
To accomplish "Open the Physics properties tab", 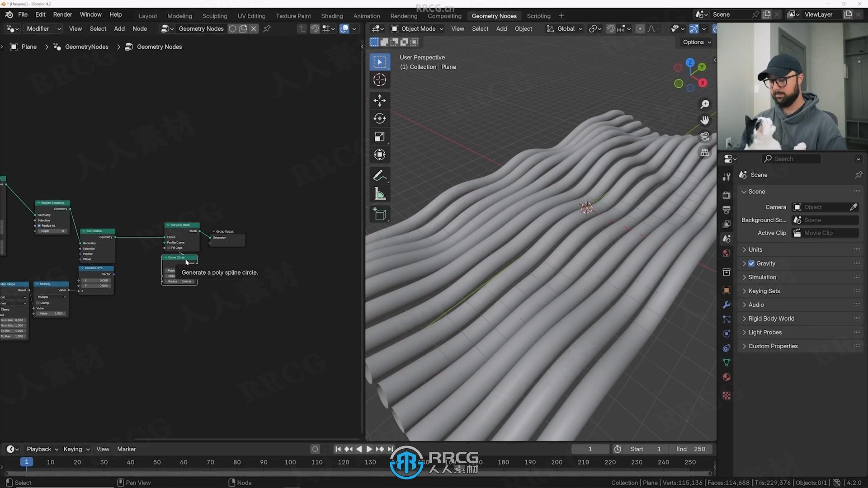I will tap(726, 333).
